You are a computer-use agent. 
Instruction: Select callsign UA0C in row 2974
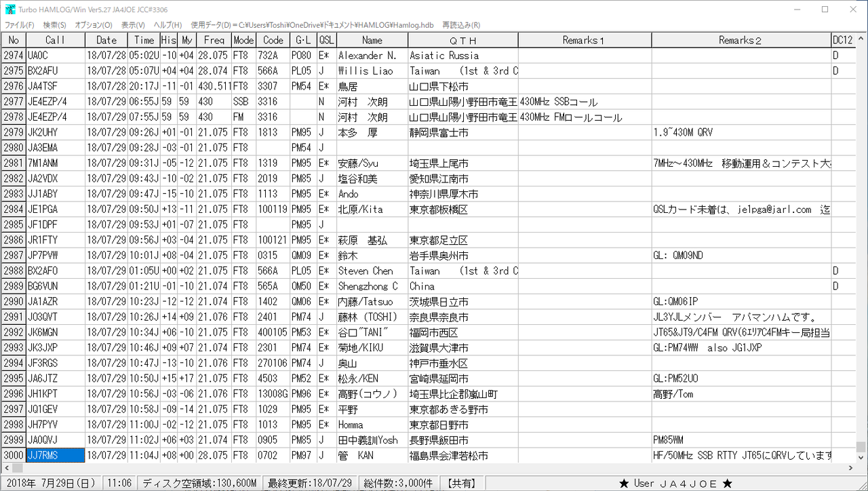[56, 56]
